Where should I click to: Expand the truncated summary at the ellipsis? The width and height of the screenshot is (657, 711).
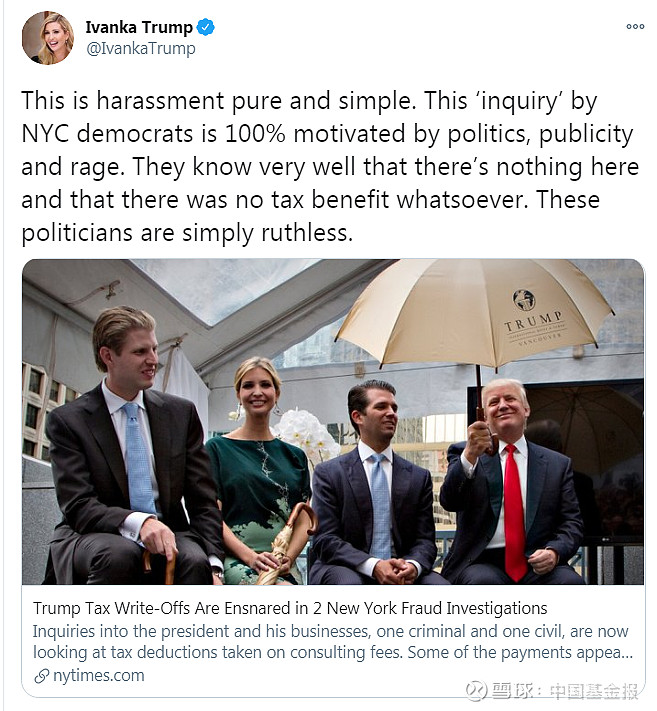626,652
